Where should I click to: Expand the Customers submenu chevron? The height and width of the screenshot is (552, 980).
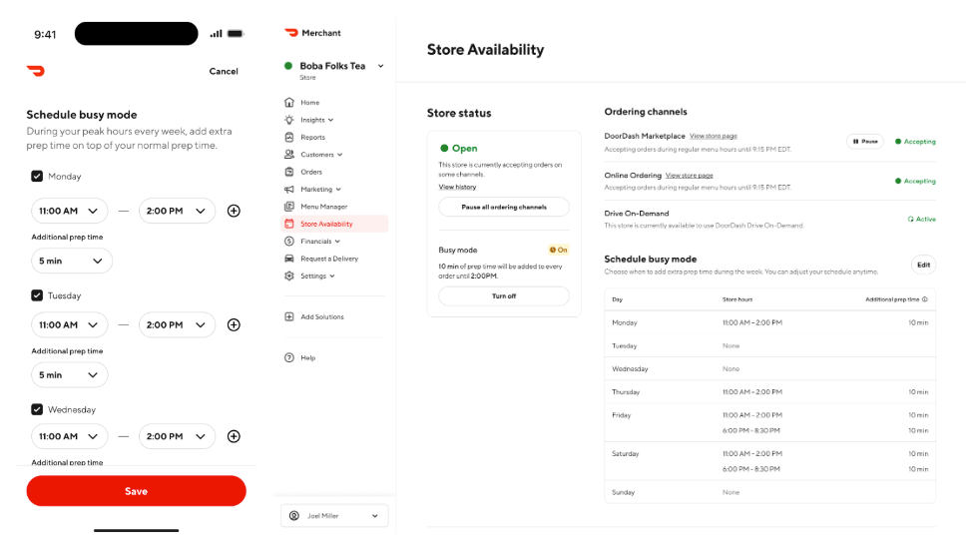tap(340, 155)
